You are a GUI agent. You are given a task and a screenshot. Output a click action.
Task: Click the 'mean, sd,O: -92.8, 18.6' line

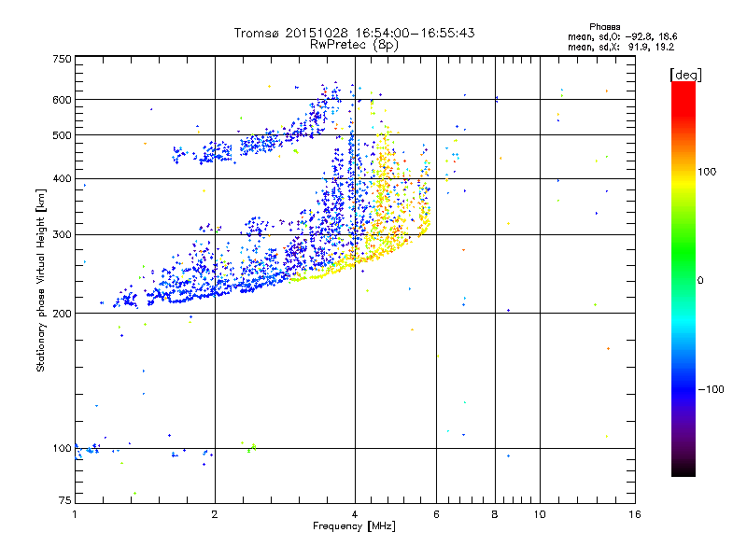coord(622,36)
